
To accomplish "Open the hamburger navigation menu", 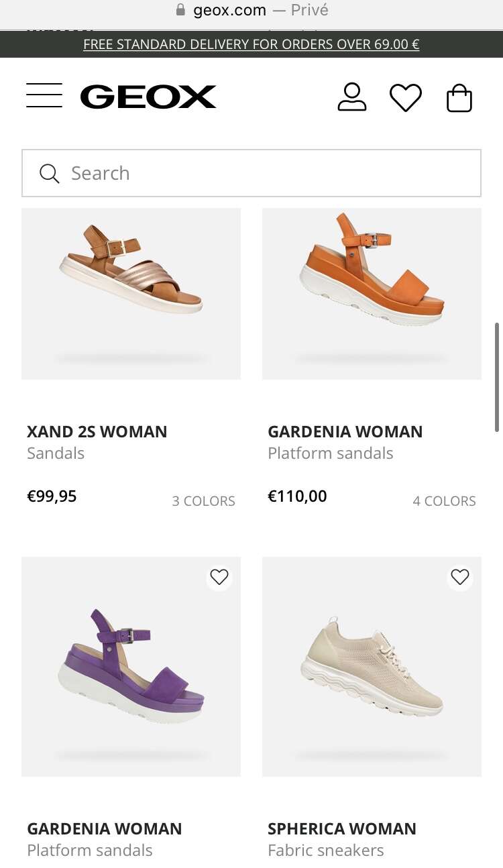I will pos(44,96).
